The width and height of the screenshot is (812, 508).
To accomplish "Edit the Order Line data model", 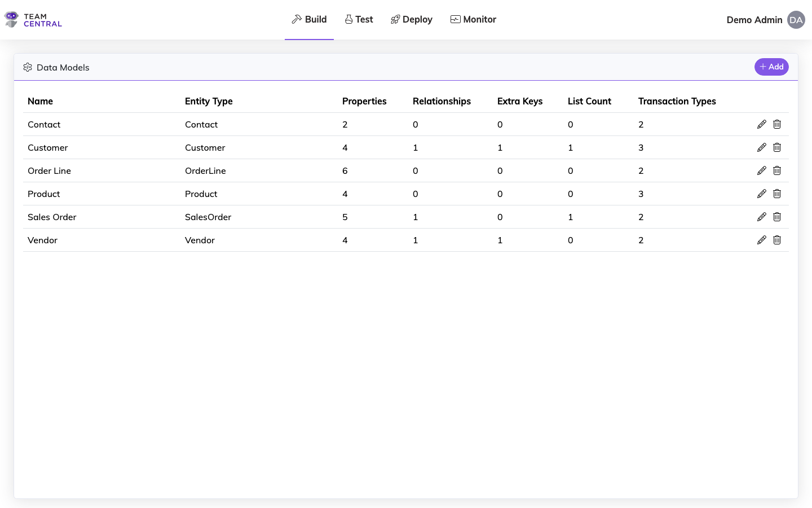I will (762, 170).
